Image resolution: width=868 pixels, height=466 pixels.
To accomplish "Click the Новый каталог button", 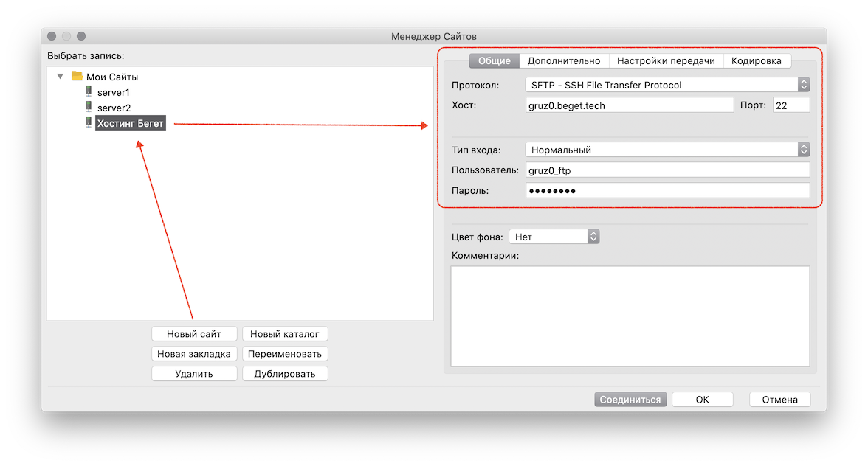I will pos(285,334).
